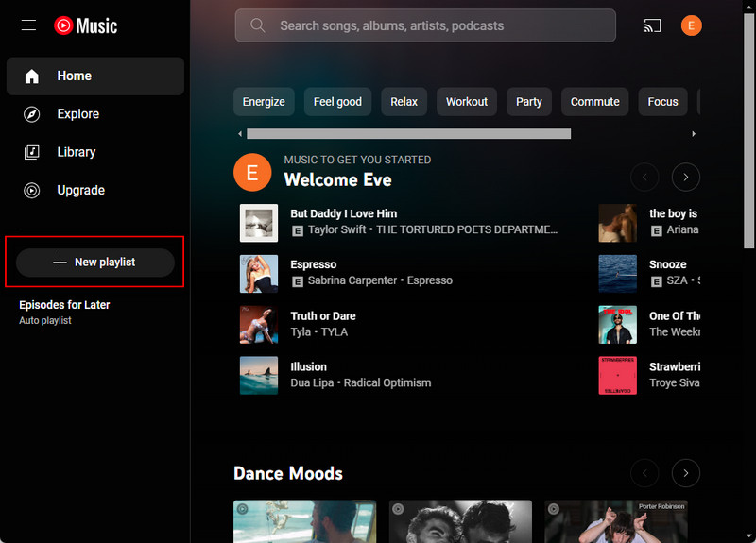Open the account avatar E menu
The height and width of the screenshot is (543, 756).
click(x=692, y=25)
